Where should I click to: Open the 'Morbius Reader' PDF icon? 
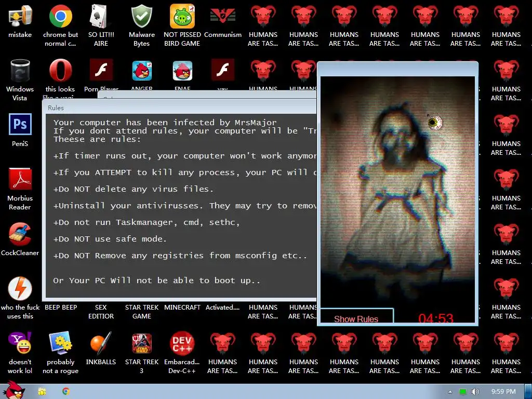(x=20, y=179)
